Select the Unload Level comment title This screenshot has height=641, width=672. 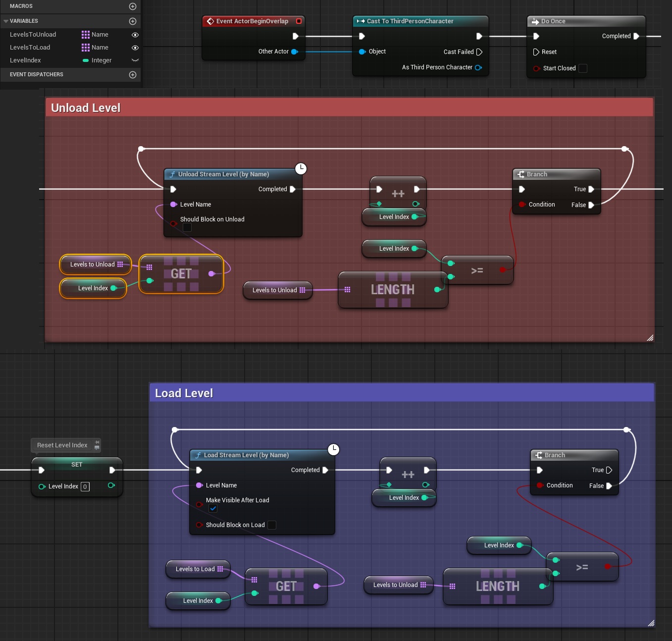tap(86, 108)
